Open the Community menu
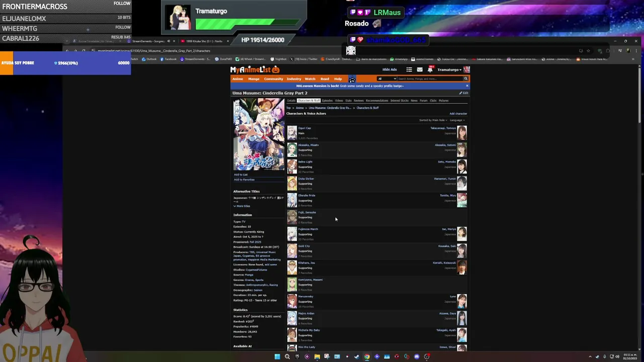 pyautogui.click(x=274, y=79)
